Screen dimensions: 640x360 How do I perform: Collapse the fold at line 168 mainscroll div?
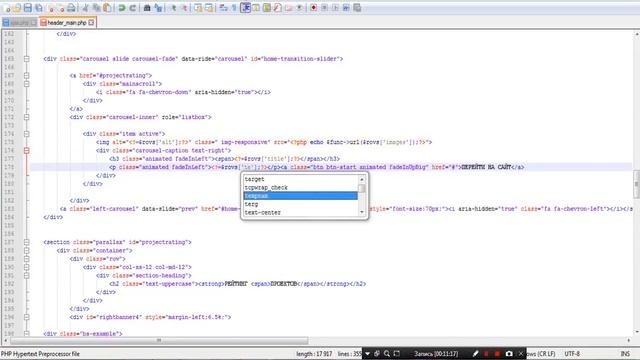(27, 84)
